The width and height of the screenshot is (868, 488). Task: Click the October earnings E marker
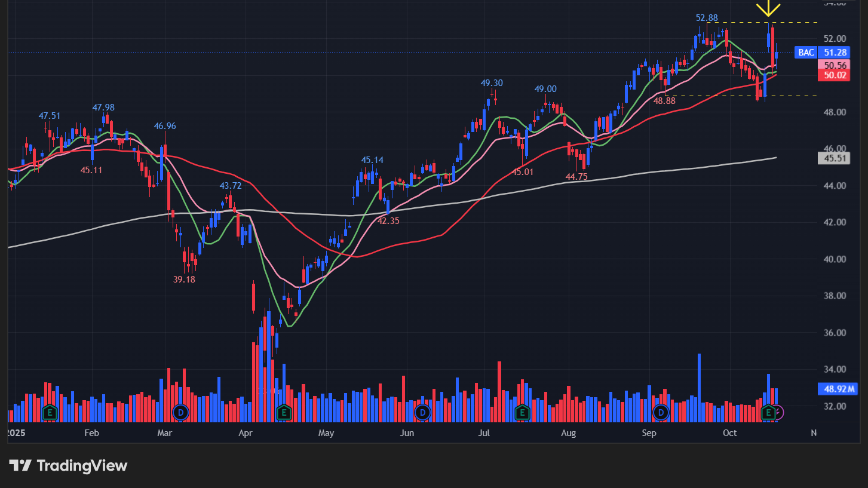coord(768,412)
